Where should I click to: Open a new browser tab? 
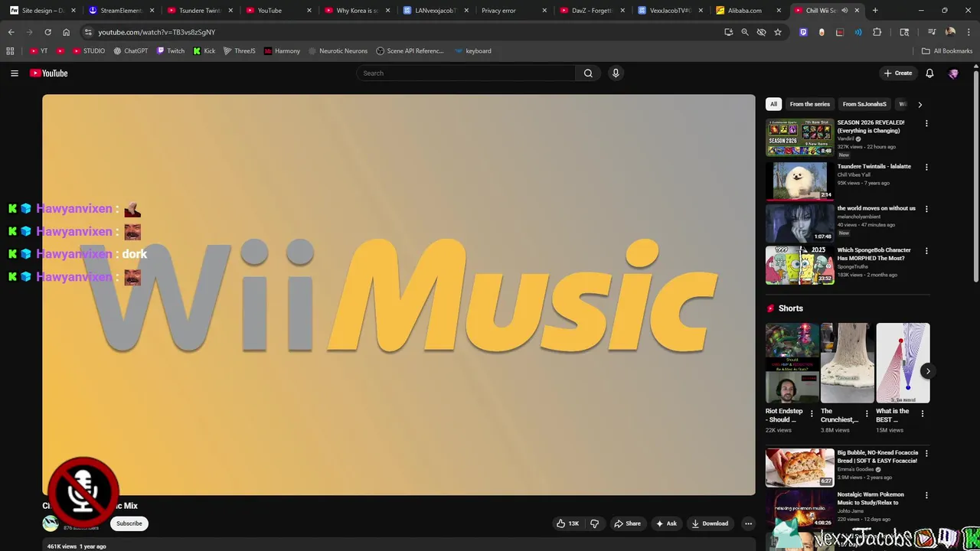[x=875, y=11]
